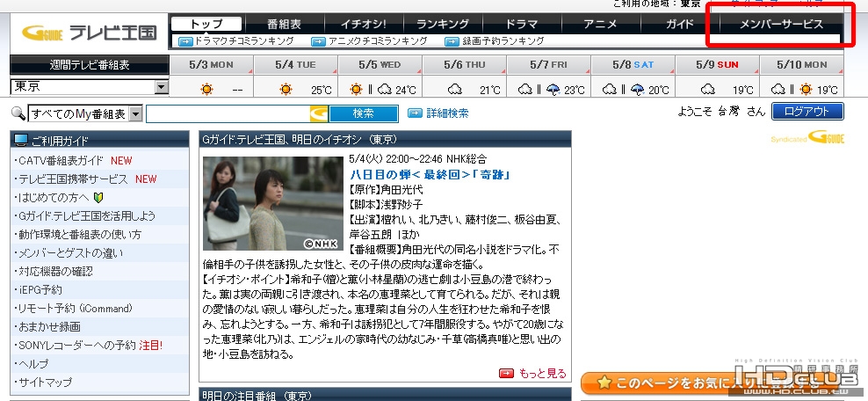Open メンバーとゲストの違い link

[x=71, y=253]
